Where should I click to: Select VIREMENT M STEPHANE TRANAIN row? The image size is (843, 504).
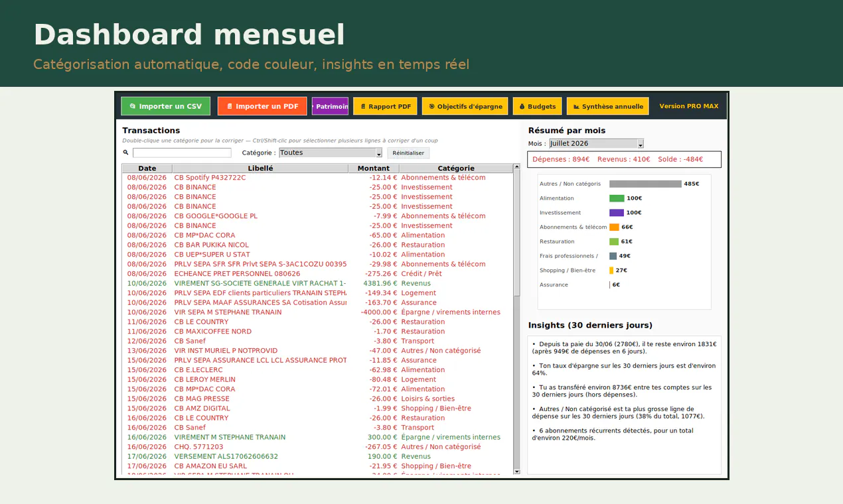click(x=317, y=437)
